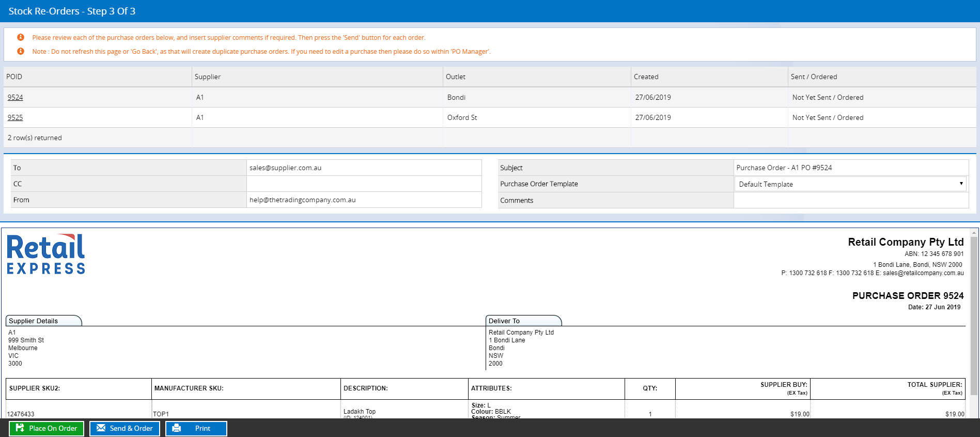980x437 pixels.
Task: Open purchase order 9524 link
Action: [x=15, y=97]
